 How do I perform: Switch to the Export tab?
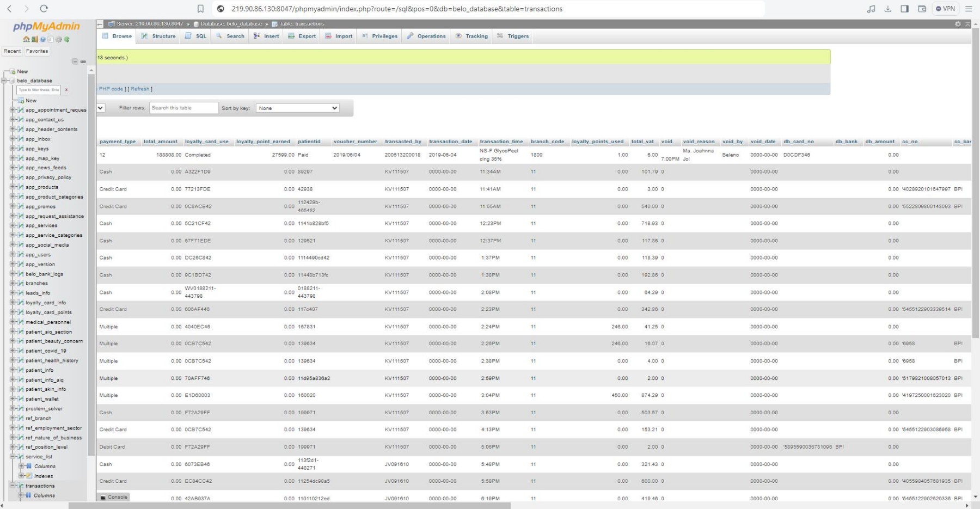(302, 36)
